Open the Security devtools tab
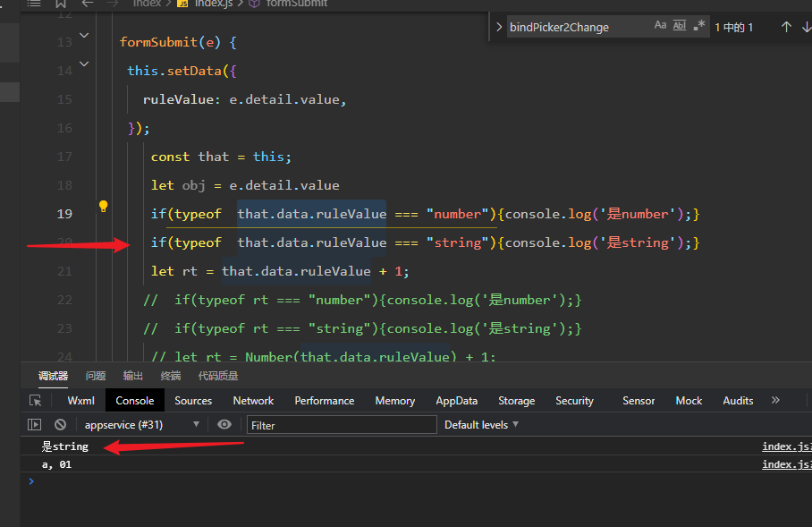 (574, 401)
